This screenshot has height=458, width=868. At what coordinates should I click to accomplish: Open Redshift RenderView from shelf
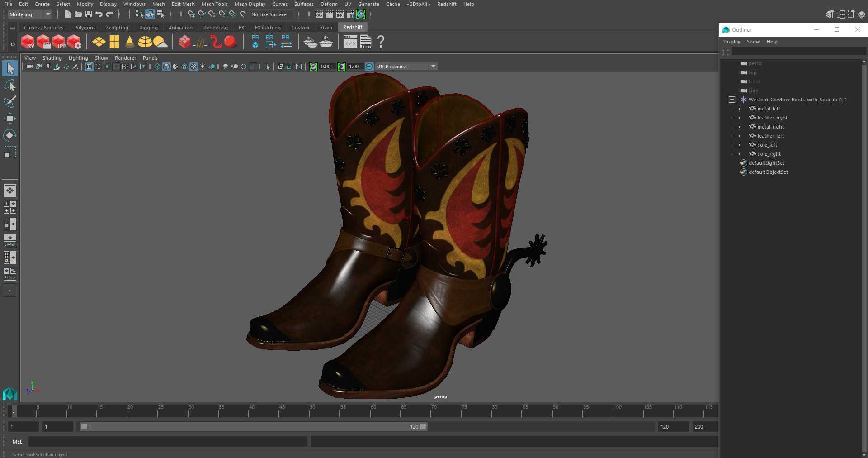click(28, 42)
